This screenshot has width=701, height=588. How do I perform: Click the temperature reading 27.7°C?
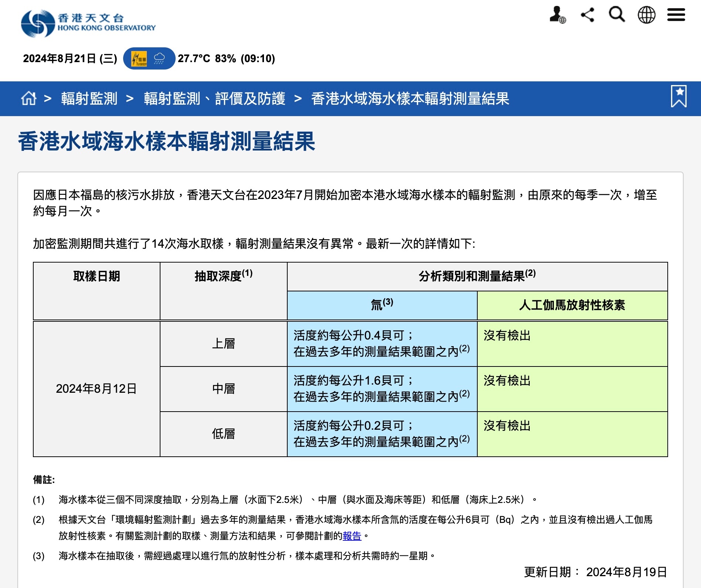click(x=194, y=58)
